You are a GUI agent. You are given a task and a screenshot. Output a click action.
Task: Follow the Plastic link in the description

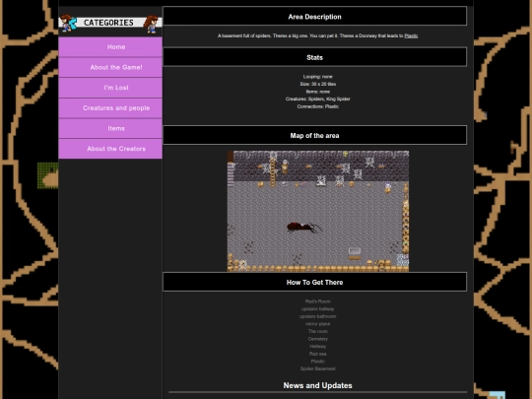point(411,35)
